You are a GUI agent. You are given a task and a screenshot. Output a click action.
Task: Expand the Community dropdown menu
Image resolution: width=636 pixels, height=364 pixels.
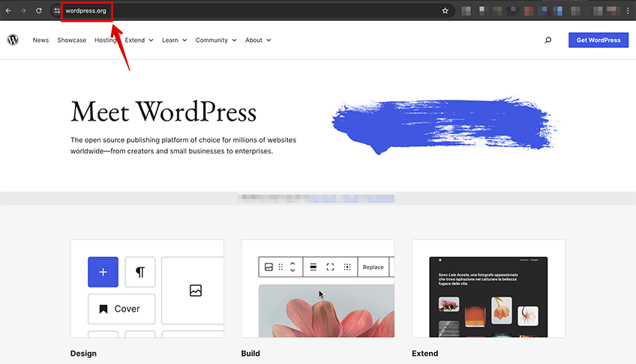pyautogui.click(x=216, y=40)
